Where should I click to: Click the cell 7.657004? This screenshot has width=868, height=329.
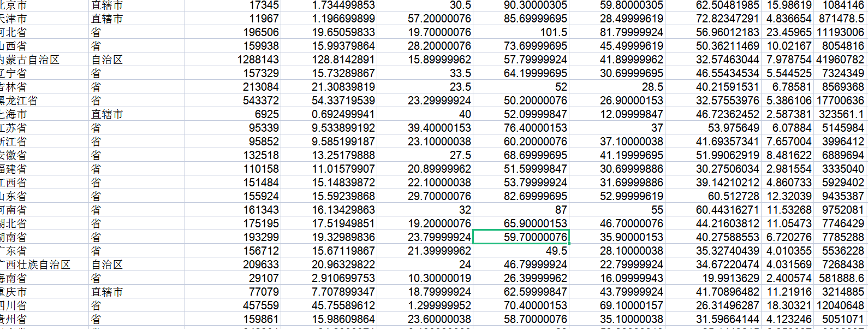coord(788,142)
